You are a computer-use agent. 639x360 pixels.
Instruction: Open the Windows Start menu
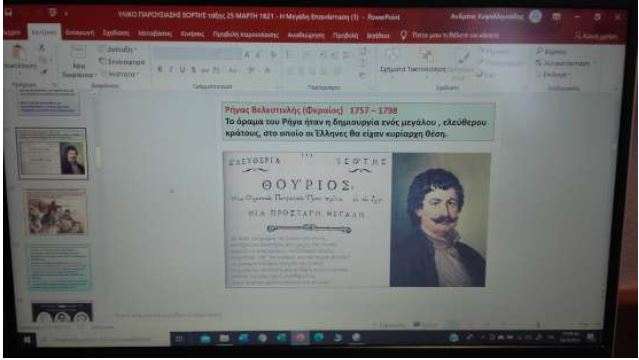tap(27, 339)
